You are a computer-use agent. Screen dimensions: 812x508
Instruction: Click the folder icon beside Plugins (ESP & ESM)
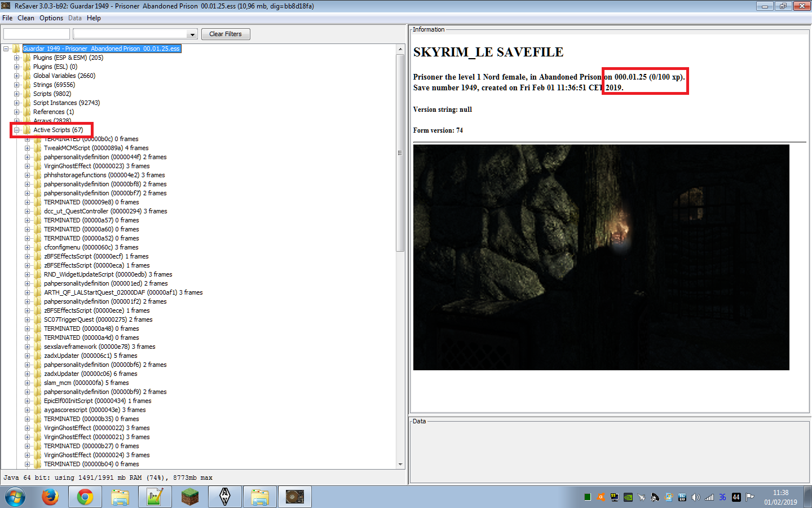(x=27, y=58)
